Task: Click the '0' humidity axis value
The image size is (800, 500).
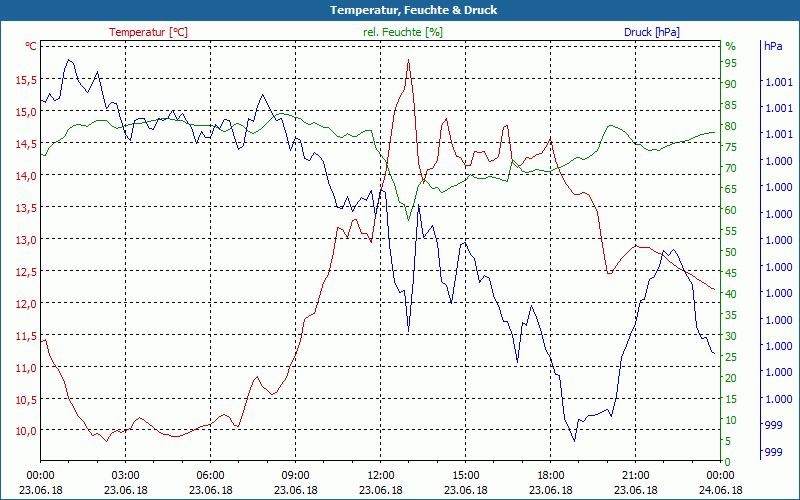Action: tap(728, 462)
